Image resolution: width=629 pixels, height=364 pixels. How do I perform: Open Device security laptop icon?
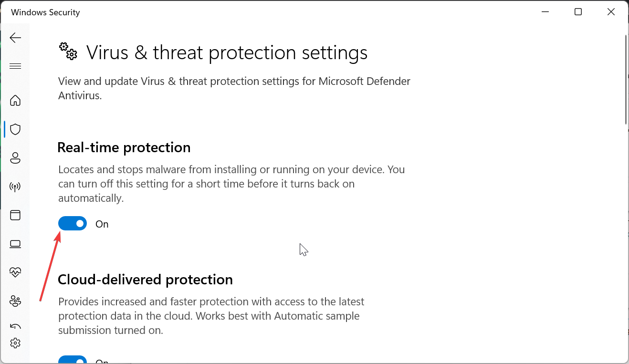(x=15, y=244)
